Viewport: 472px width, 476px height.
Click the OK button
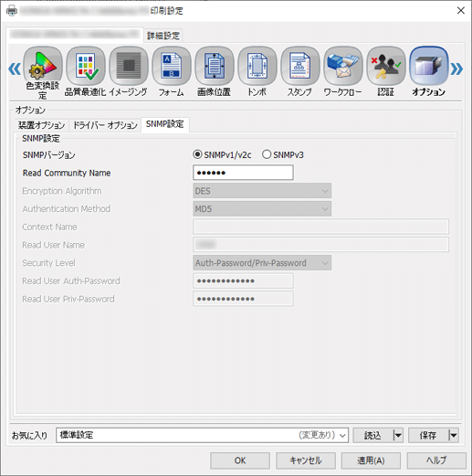pos(240,460)
